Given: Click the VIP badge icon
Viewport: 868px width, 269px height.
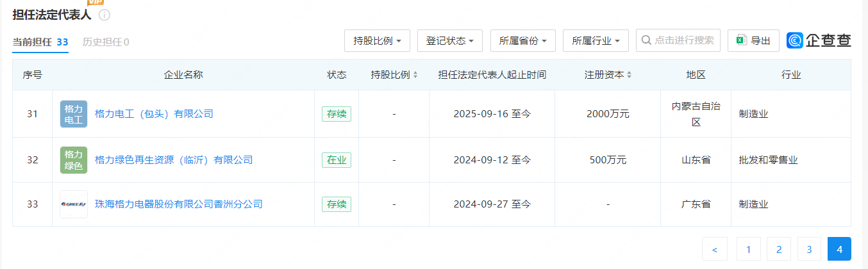Looking at the screenshot, I should [x=95, y=3].
